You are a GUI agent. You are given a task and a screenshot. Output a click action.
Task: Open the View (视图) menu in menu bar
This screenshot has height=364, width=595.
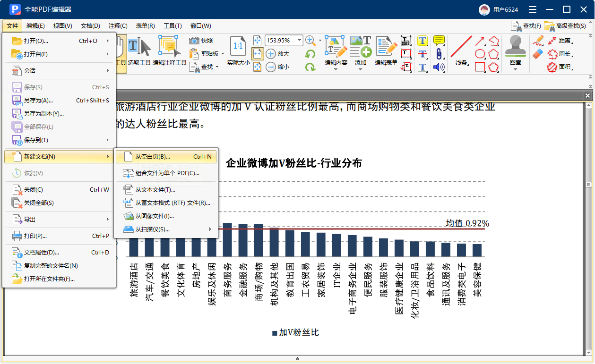(62, 26)
